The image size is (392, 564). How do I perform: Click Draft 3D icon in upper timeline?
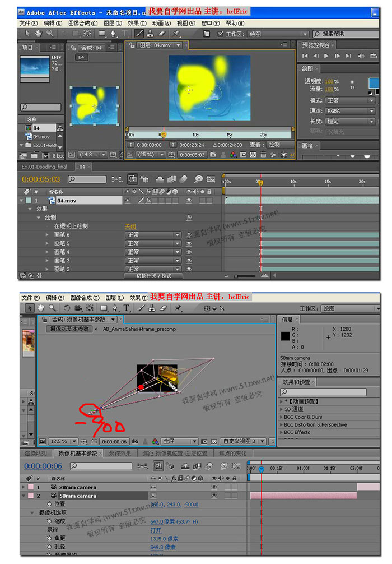coord(144,179)
